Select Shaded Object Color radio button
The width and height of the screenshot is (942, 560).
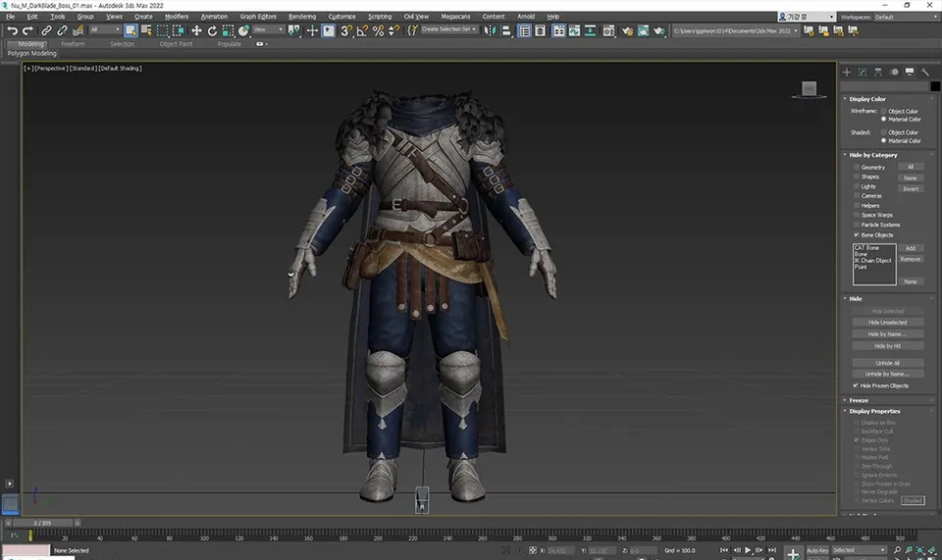point(884,132)
